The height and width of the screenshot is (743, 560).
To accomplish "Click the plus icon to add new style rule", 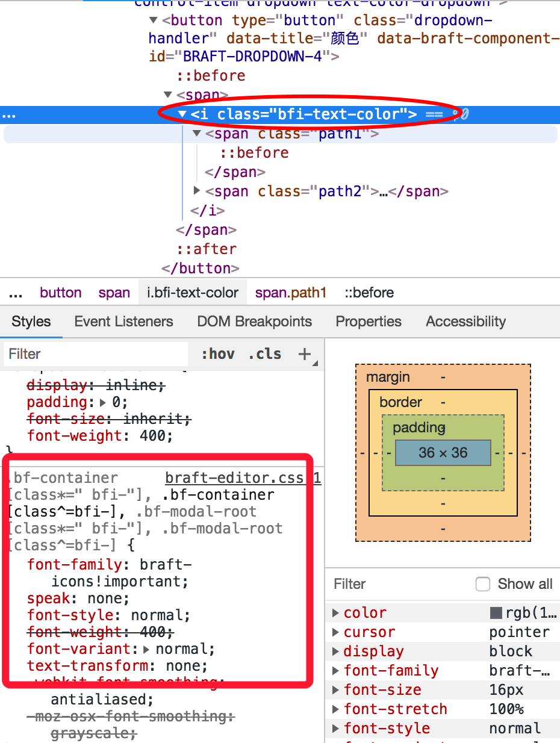I will click(x=304, y=353).
